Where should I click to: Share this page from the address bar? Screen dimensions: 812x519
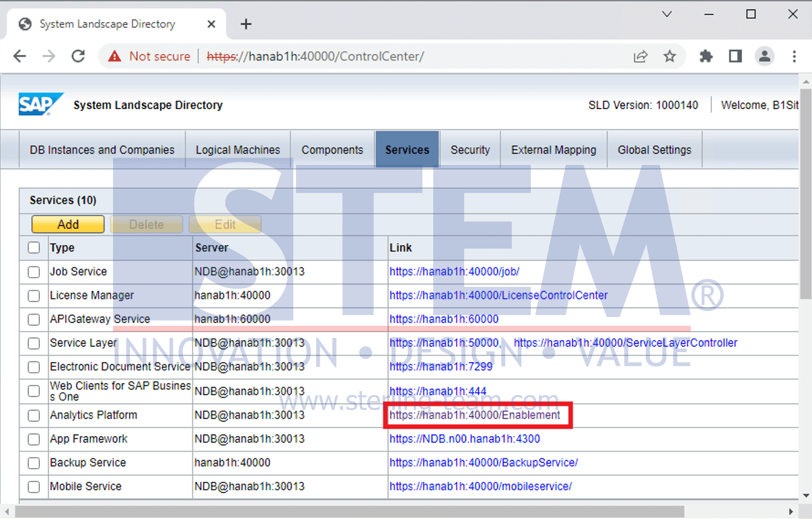[640, 57]
